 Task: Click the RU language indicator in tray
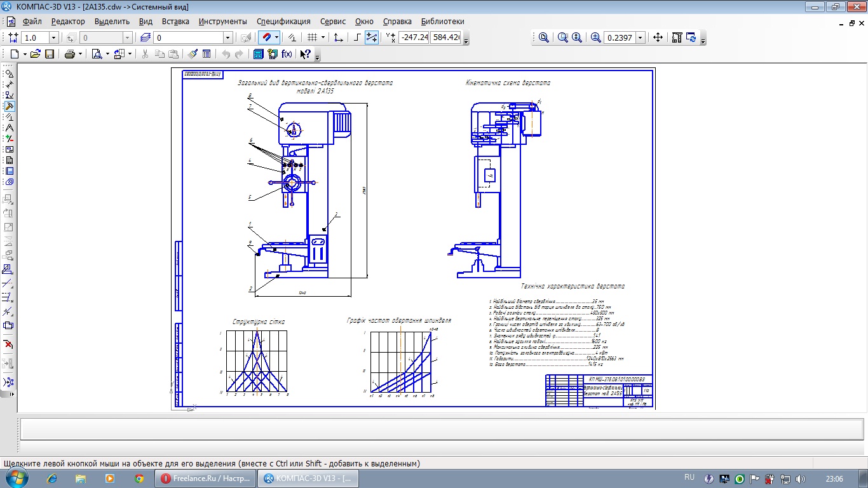689,477
